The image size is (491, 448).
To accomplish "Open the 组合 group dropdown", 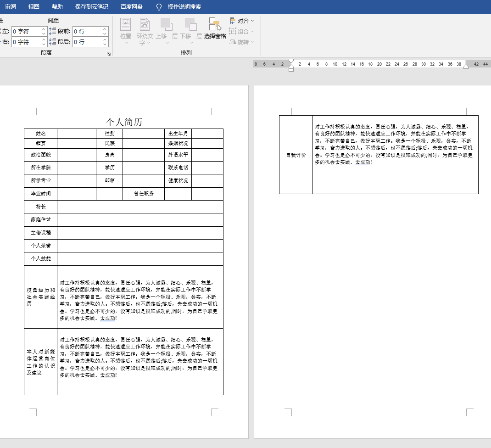I will pos(242,31).
